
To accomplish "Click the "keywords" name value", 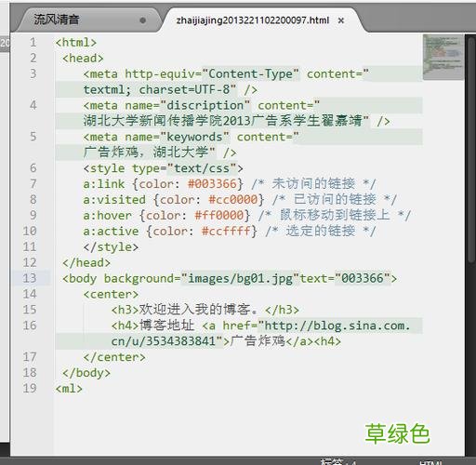I will click(195, 137).
